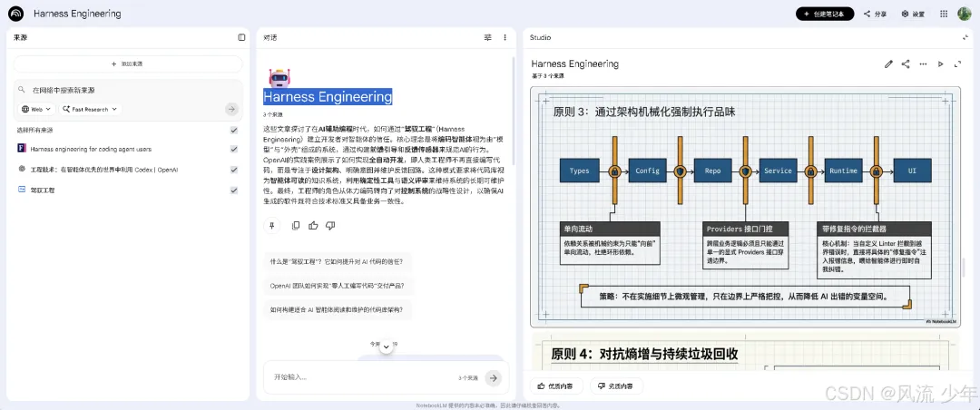Click the magnifier icon in source search
Viewport: 980px width, 410px height.
22,90
